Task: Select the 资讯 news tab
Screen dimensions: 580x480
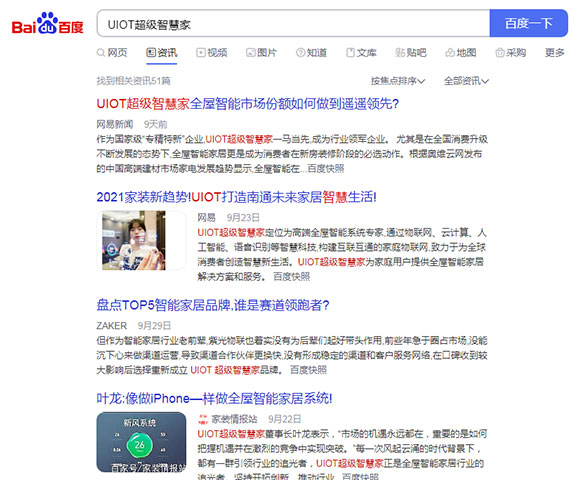Action: click(x=162, y=53)
